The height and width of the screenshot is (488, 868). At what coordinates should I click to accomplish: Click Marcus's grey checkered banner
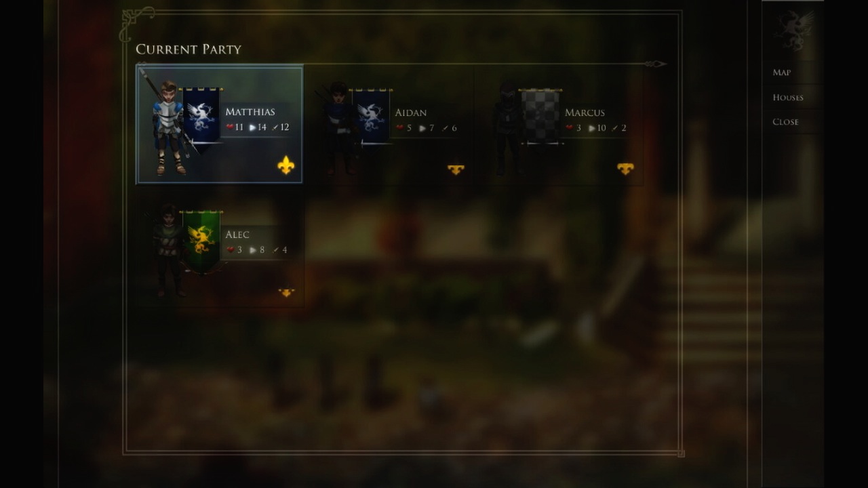(540, 115)
